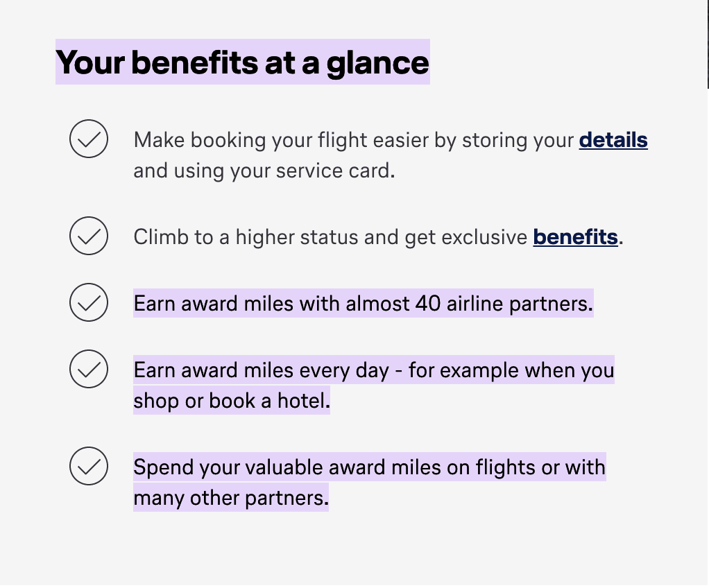Click checkmark beside 40 airline partners line
Screen dimensions: 709x588
click(89, 302)
